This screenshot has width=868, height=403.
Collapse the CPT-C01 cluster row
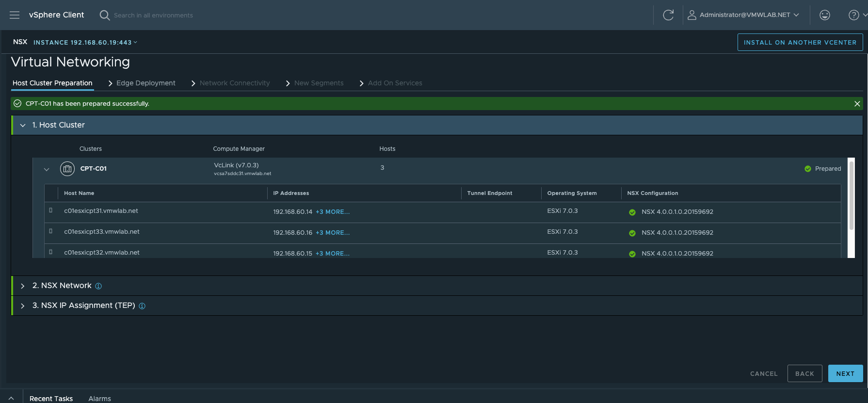(47, 169)
